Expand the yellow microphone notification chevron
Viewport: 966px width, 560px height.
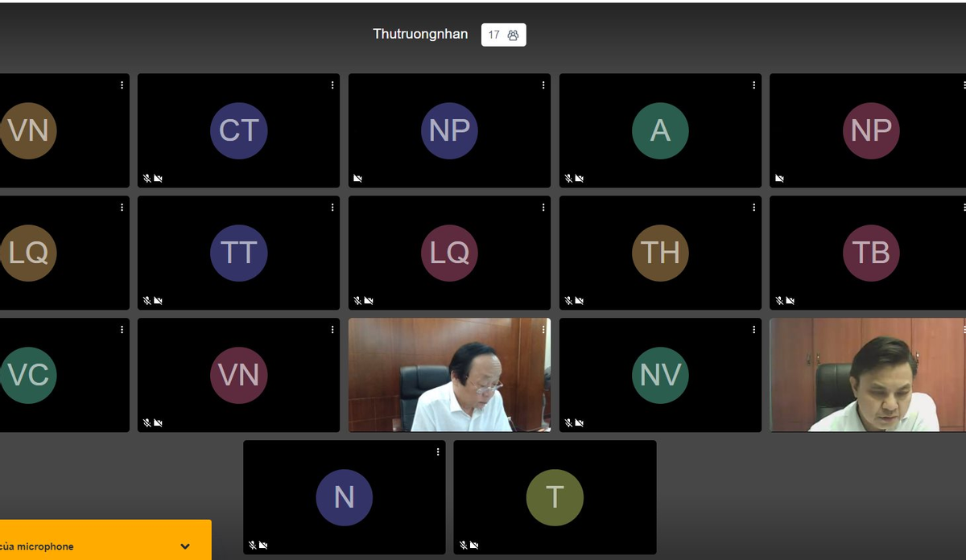click(x=185, y=546)
